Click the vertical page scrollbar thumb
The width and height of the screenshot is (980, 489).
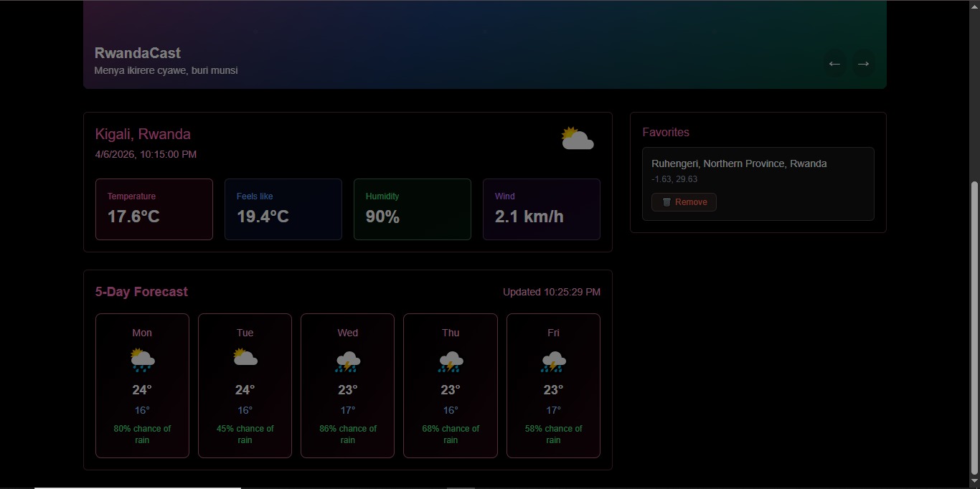(974, 326)
